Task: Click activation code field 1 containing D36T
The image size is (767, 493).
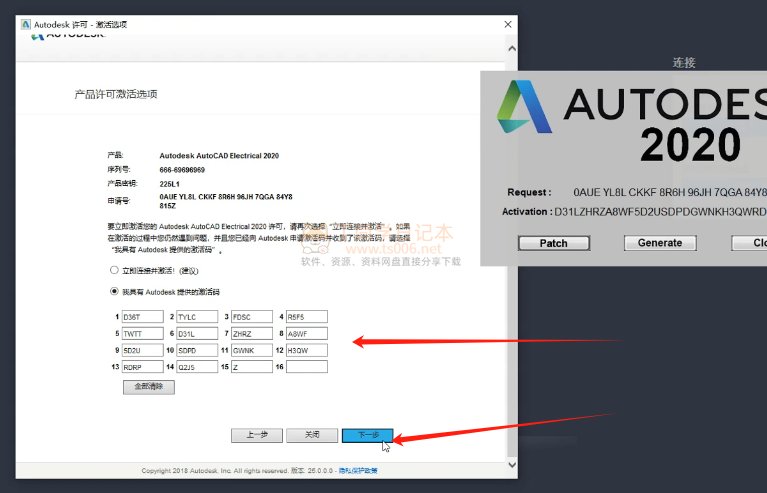Action: (142, 317)
